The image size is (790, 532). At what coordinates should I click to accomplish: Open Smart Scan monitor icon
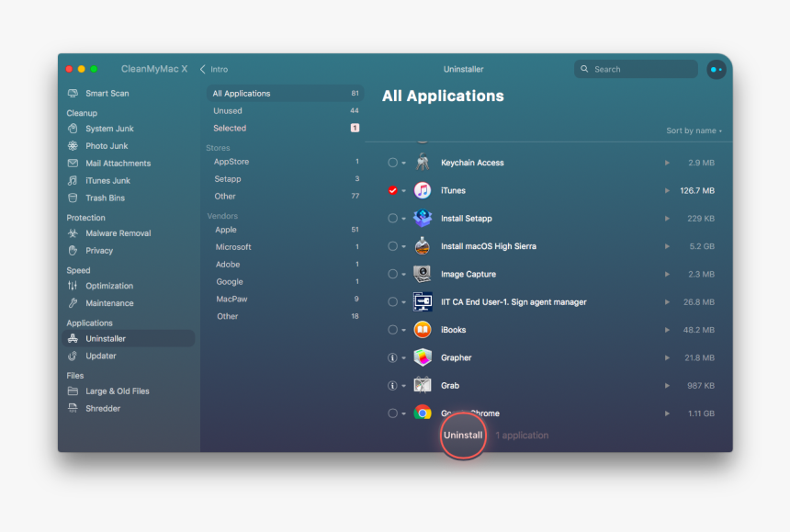[x=73, y=93]
